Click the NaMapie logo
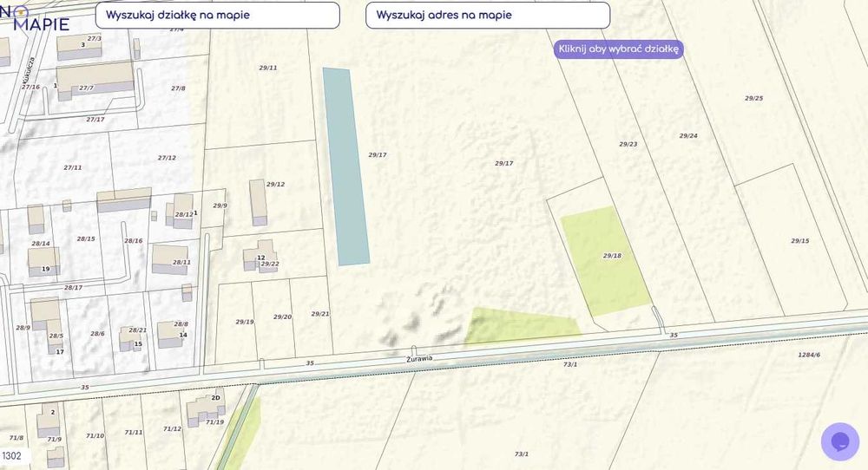The height and width of the screenshot is (470, 868). coord(35,16)
